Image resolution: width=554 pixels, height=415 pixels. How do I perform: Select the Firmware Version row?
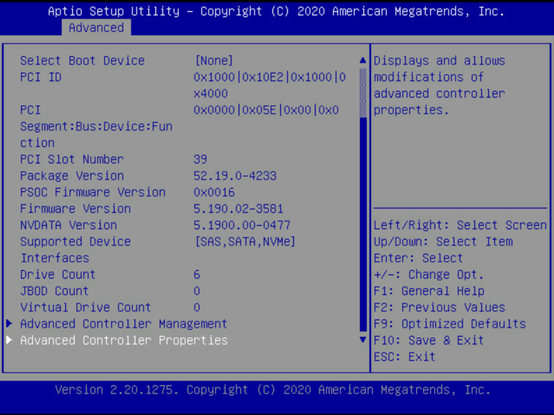pyautogui.click(x=152, y=208)
